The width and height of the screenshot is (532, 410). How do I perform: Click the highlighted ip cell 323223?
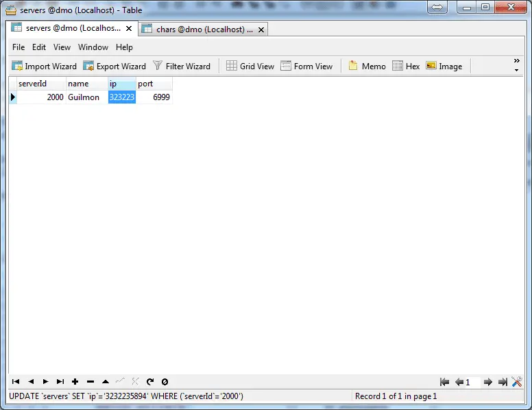coord(122,97)
